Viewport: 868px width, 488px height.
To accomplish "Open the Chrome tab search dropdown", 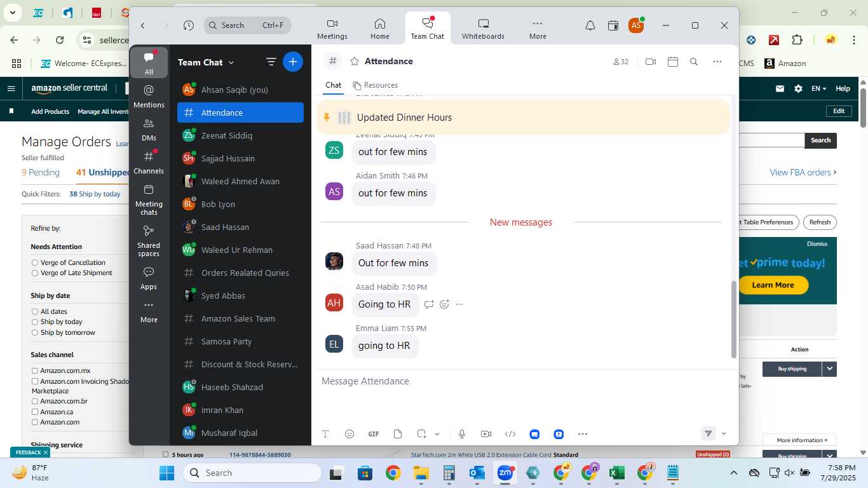I will (x=12, y=12).
